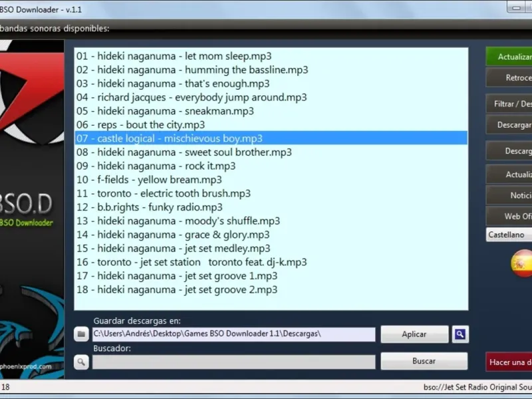532x399 pixels.
Task: Select track 02 humming the bassline.mp3
Action: 271,70
